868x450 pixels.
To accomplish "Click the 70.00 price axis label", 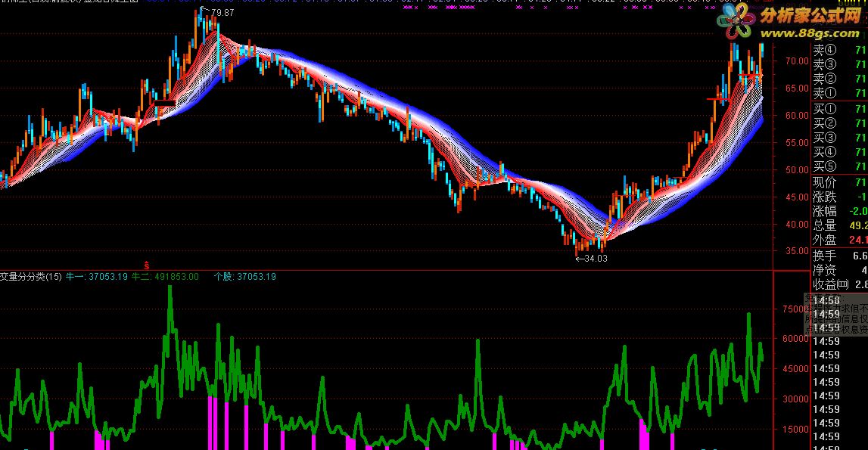I will tap(797, 61).
